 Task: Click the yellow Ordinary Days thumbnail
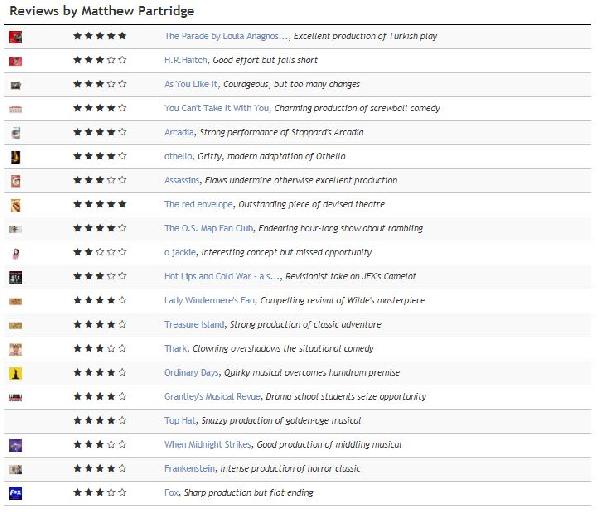[15, 373]
